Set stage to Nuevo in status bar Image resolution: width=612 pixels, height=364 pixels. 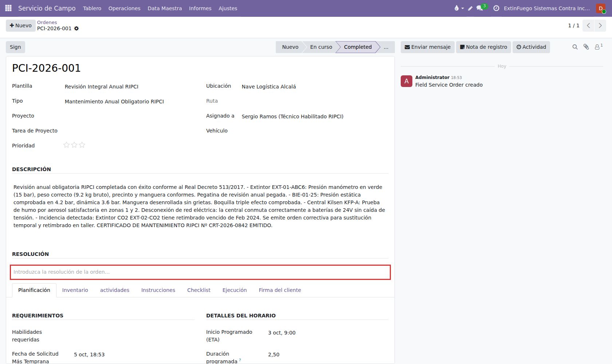(x=290, y=47)
